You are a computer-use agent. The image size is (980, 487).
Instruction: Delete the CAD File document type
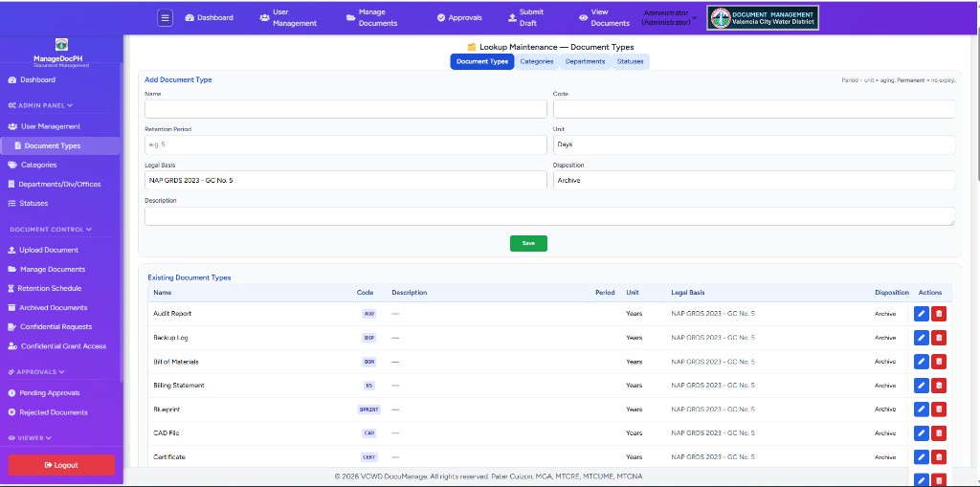pos(938,433)
